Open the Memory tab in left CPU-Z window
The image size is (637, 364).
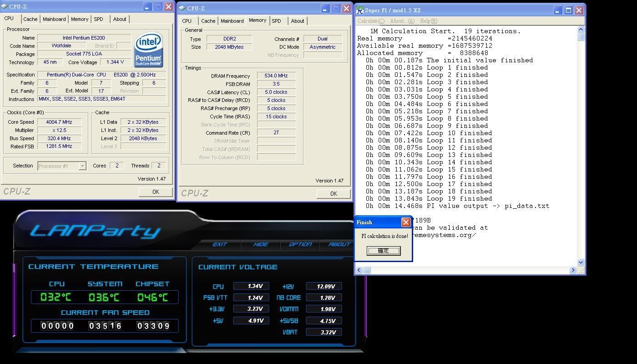click(80, 19)
